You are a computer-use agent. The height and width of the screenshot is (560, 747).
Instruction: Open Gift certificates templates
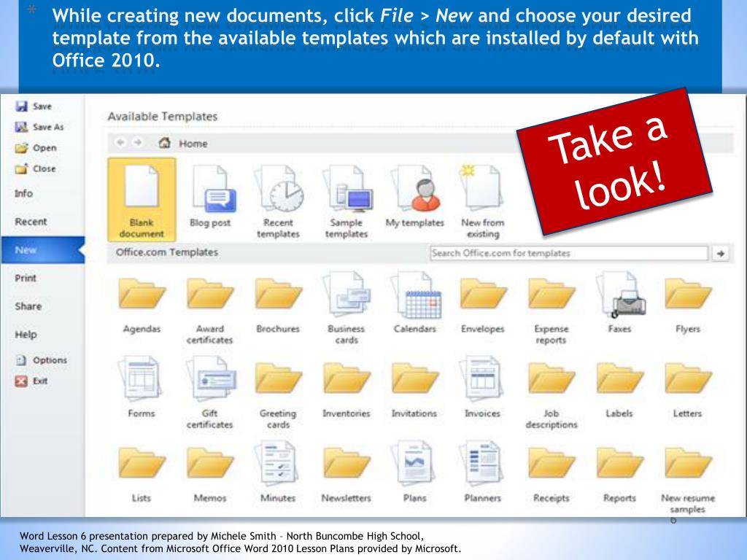tap(210, 393)
